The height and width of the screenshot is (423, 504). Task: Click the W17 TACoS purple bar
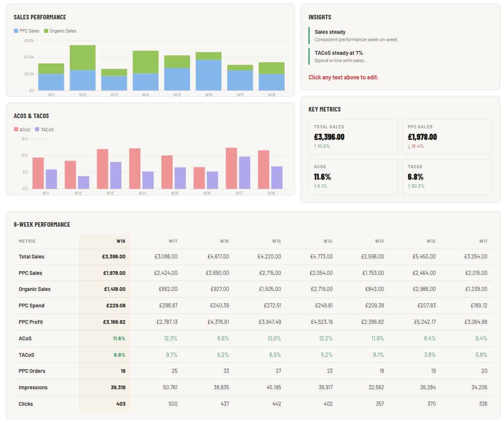[x=245, y=173]
